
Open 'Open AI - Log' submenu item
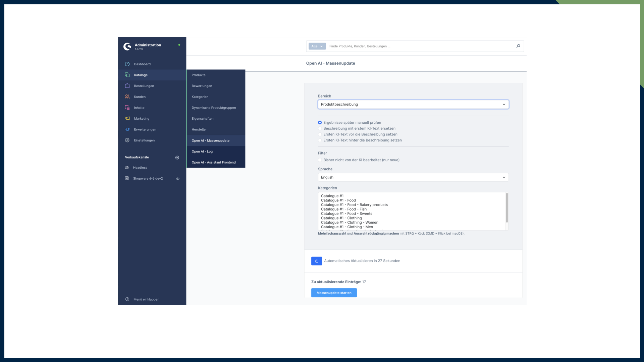202,152
